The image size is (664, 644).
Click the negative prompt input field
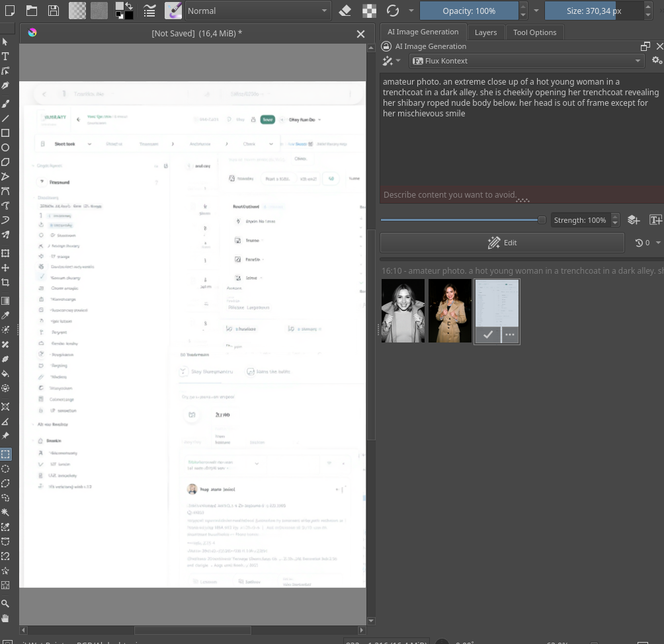click(521, 195)
